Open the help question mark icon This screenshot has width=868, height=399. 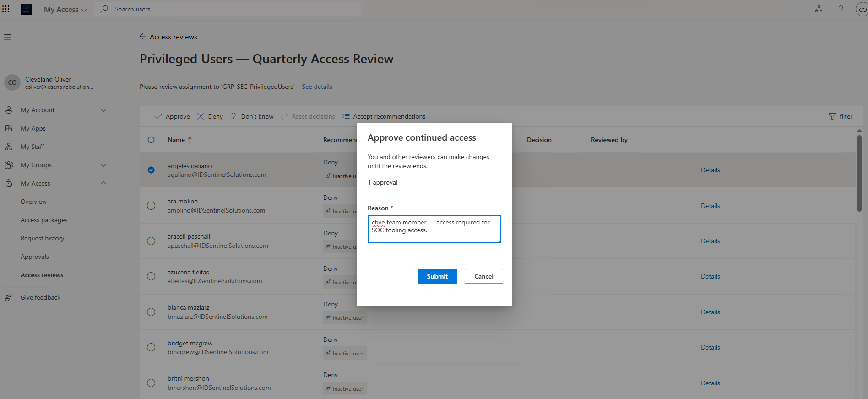point(841,9)
